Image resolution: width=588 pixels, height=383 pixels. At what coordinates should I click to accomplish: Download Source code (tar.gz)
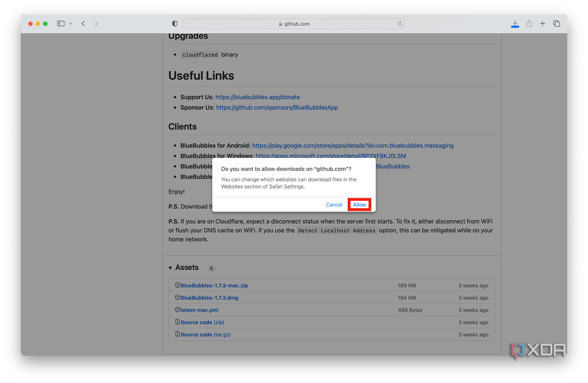pos(206,335)
